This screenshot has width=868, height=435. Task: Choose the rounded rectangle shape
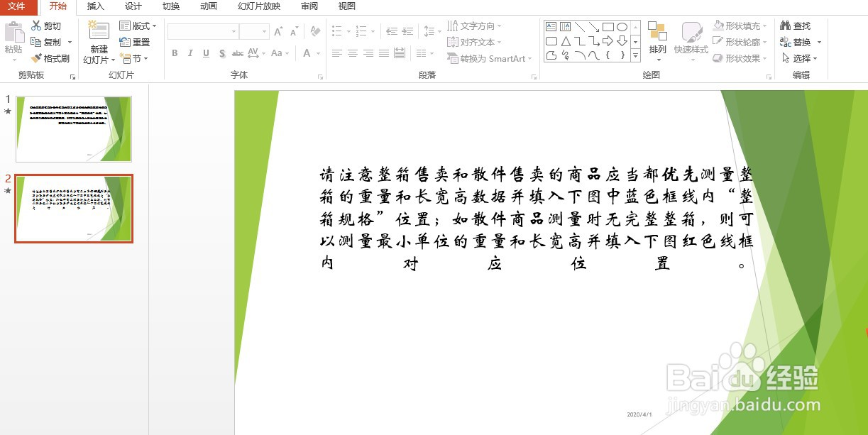click(x=551, y=41)
